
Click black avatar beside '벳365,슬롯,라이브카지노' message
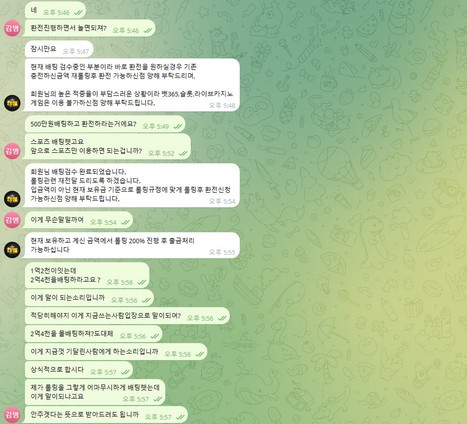12,103
